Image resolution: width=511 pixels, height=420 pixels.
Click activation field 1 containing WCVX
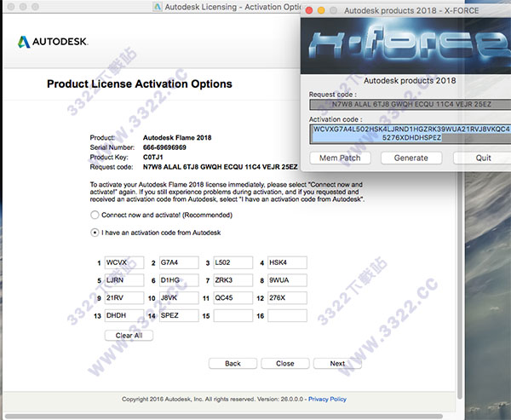[124, 262]
